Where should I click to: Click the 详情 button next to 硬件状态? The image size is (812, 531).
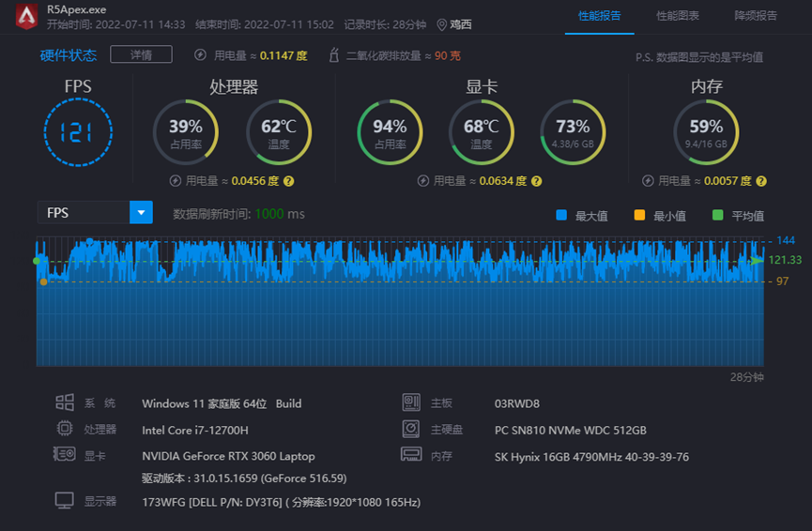tap(141, 54)
